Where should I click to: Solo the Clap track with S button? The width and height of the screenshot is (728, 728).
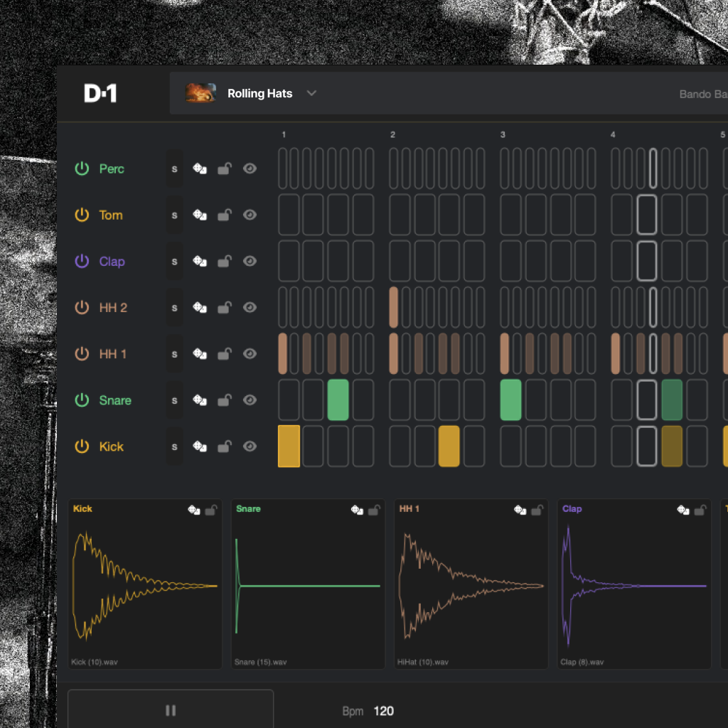[174, 261]
